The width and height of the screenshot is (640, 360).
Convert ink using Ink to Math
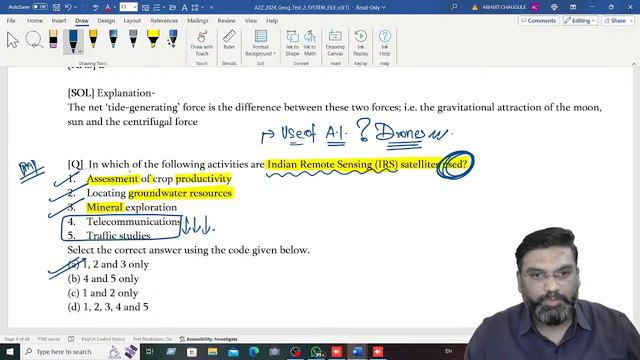[310, 43]
